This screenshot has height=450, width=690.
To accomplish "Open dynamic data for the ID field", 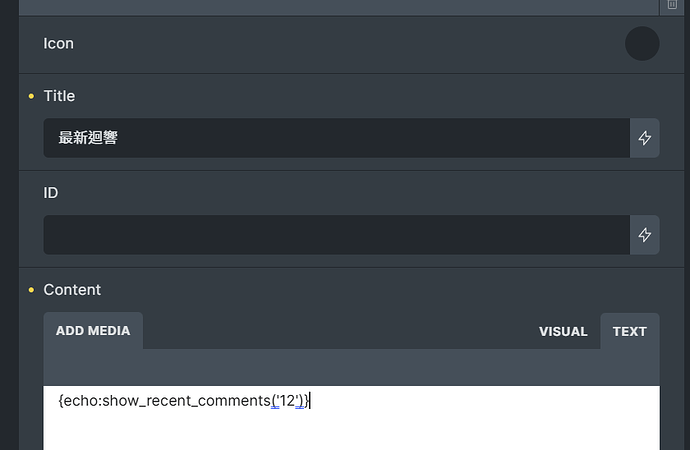I will tap(645, 234).
